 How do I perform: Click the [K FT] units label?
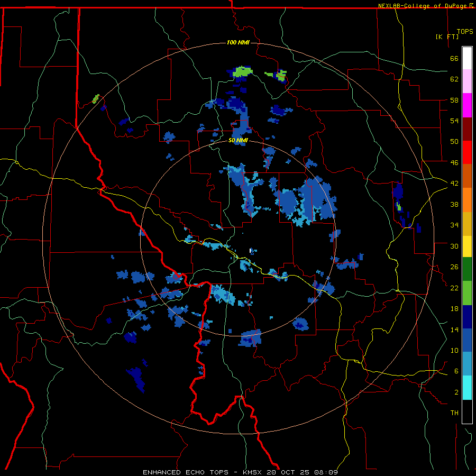coord(447,36)
